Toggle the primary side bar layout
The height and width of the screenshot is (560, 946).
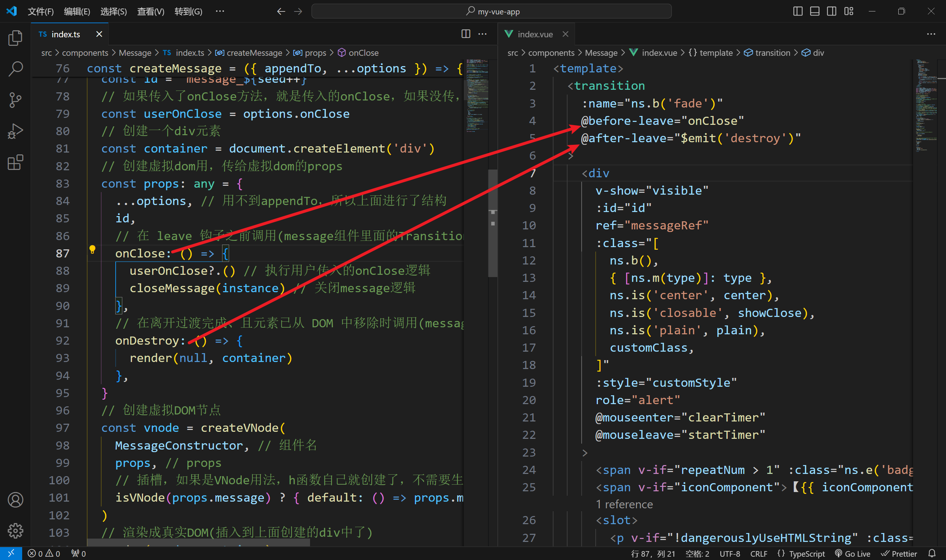click(798, 11)
